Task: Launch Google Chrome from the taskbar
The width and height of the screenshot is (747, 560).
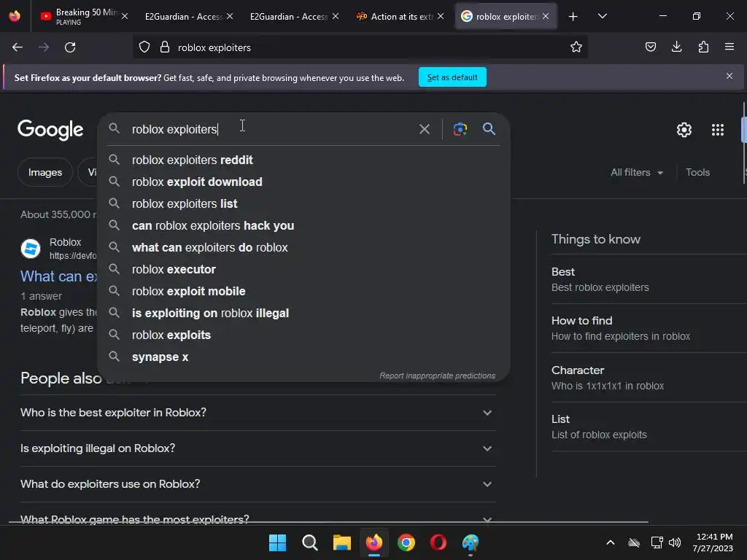Action: (406, 542)
